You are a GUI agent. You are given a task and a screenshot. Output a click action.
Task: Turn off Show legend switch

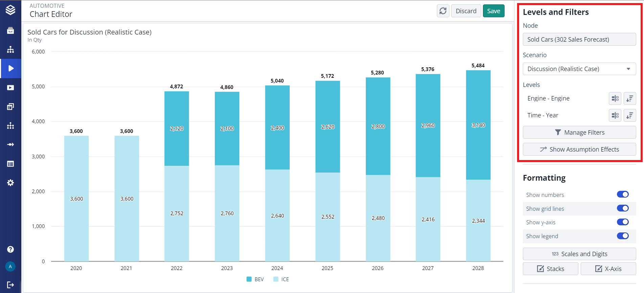[622, 236]
